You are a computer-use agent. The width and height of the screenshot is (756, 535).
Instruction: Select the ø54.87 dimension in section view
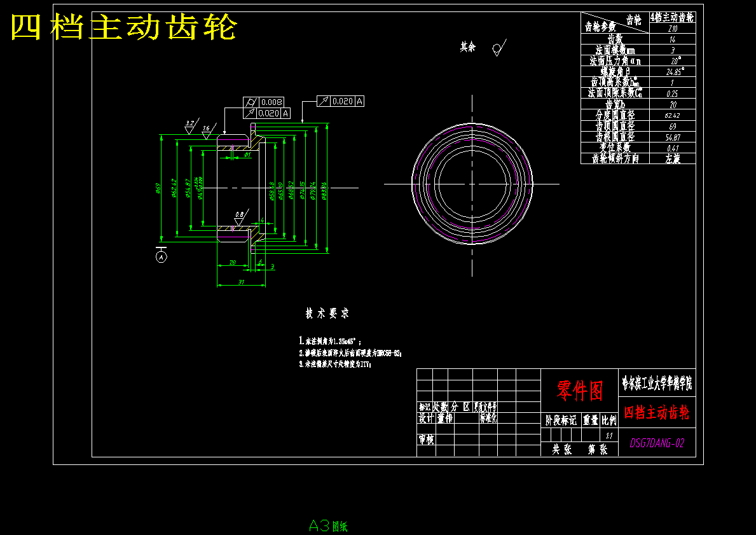point(188,188)
